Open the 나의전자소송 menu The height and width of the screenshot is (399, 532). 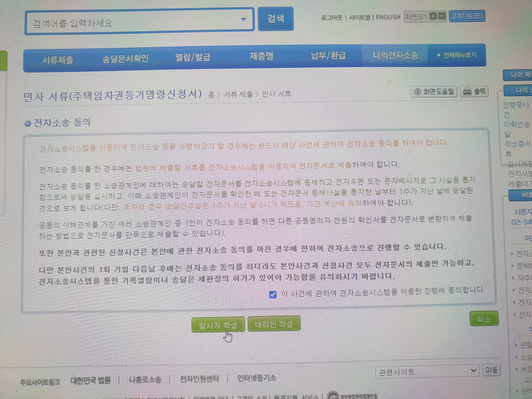[x=395, y=56]
